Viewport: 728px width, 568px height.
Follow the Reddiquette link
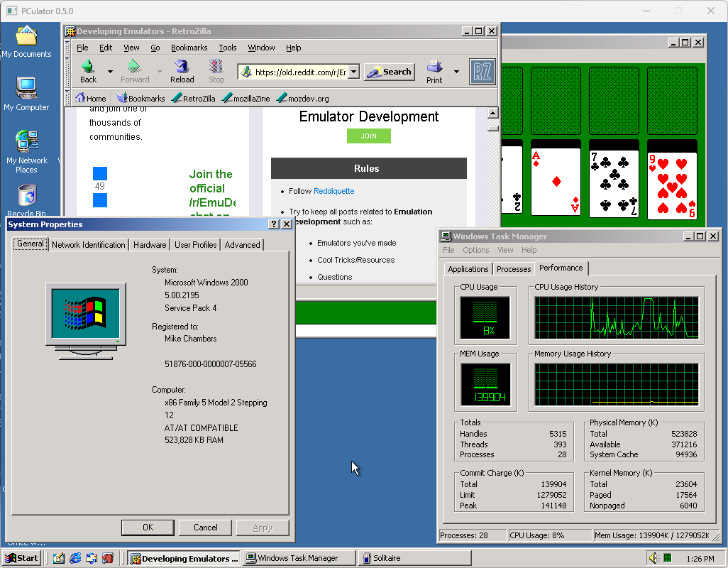click(333, 191)
